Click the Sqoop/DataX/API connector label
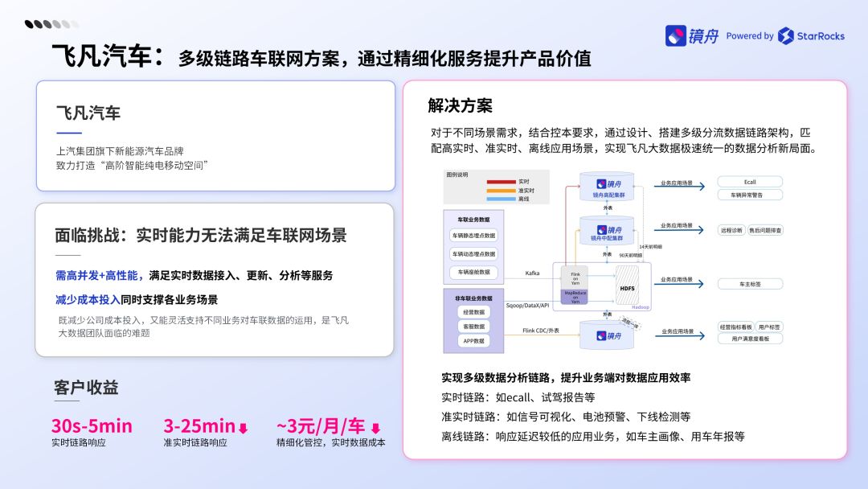Screen dimensions: 868x489 [527, 305]
